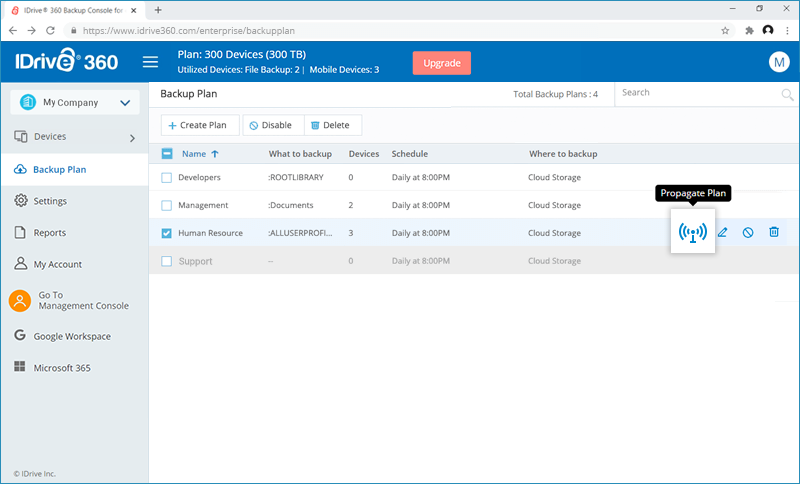The height and width of the screenshot is (484, 800).
Task: Click the Create Plan button
Action: pyautogui.click(x=200, y=125)
